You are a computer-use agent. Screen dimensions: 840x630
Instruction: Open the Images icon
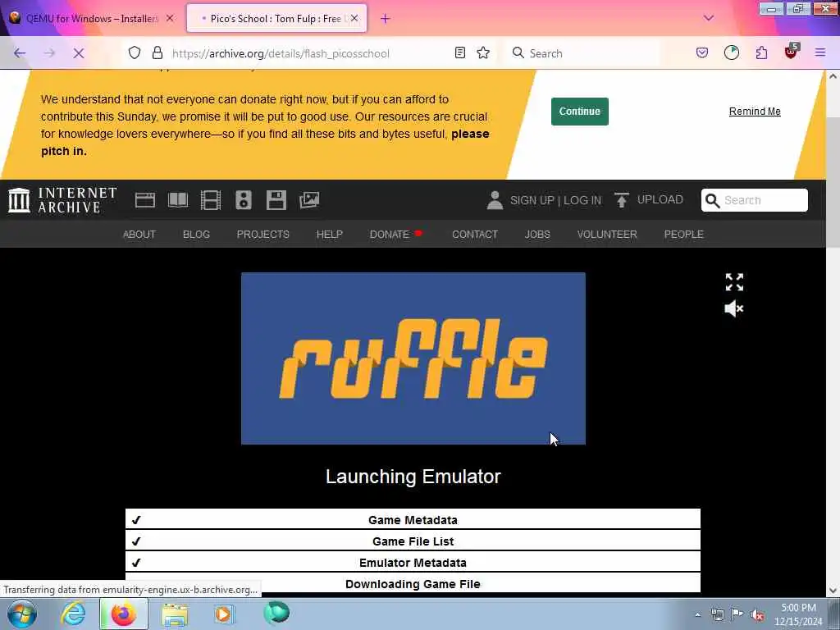[x=309, y=200]
